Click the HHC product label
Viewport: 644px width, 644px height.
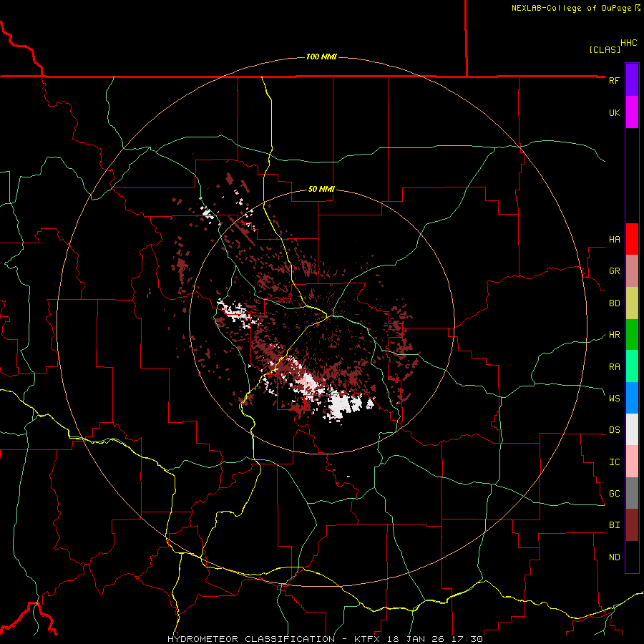[x=628, y=43]
